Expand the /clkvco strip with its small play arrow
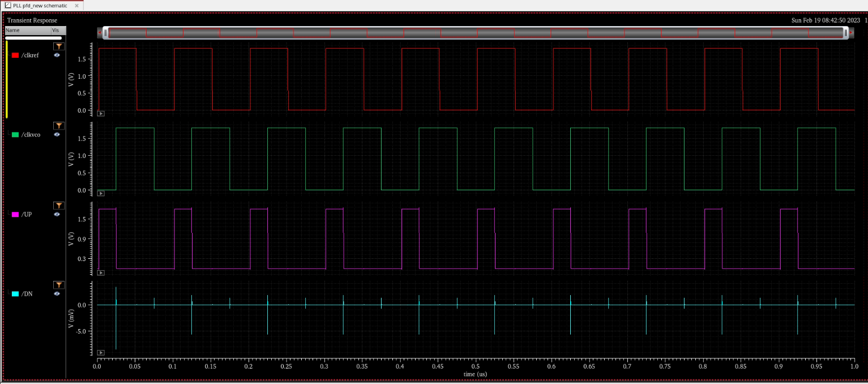Screen dimensions: 868x384 point(101,193)
